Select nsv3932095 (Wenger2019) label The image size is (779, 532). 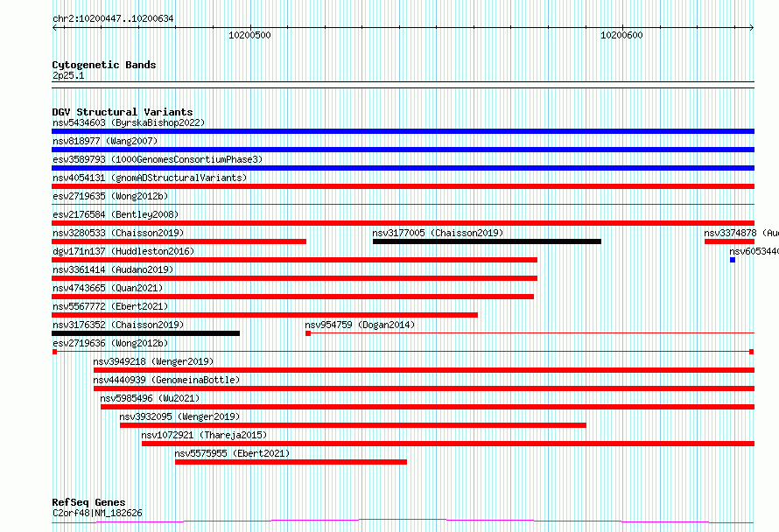(x=179, y=416)
